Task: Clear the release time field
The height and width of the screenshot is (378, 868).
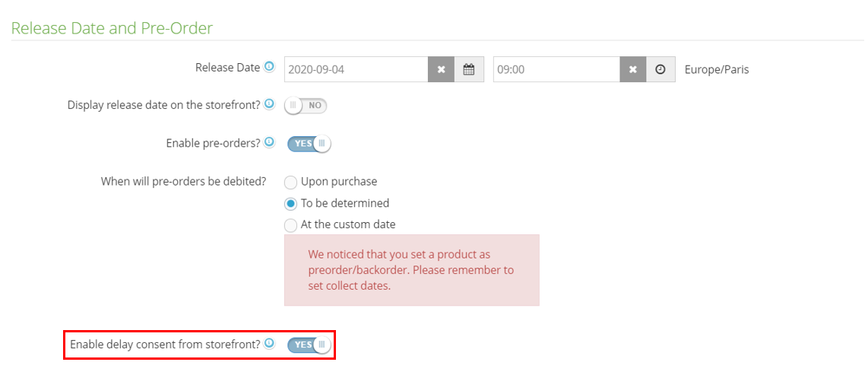Action: pyautogui.click(x=632, y=69)
